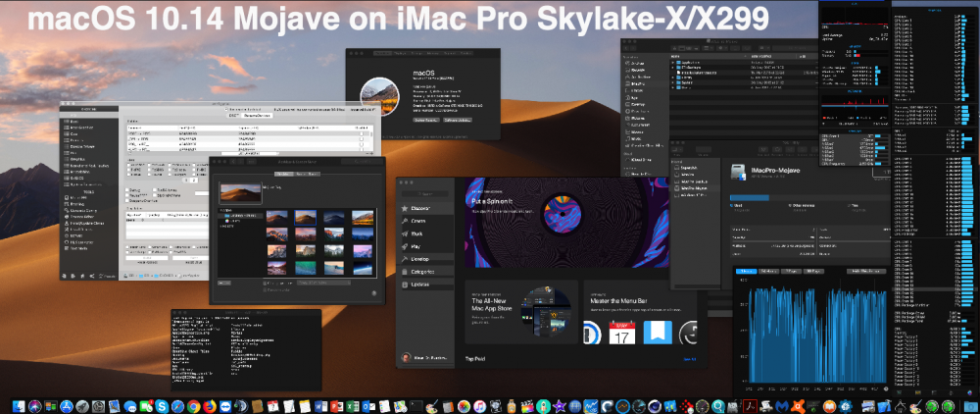Open Messages from the Dock
980x414 pixels.
(130, 406)
